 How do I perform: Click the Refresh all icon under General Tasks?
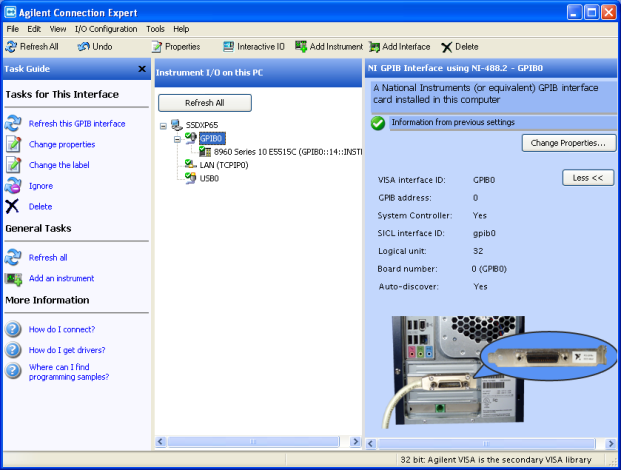pos(13,257)
